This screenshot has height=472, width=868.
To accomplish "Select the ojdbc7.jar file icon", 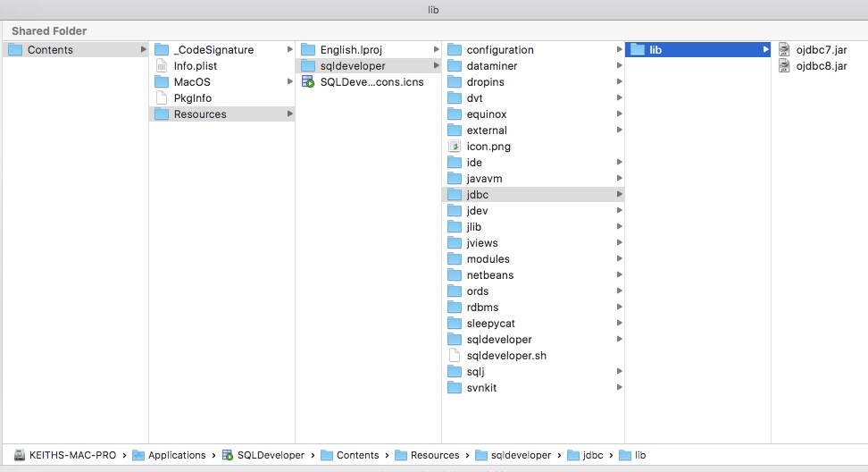I will (784, 50).
